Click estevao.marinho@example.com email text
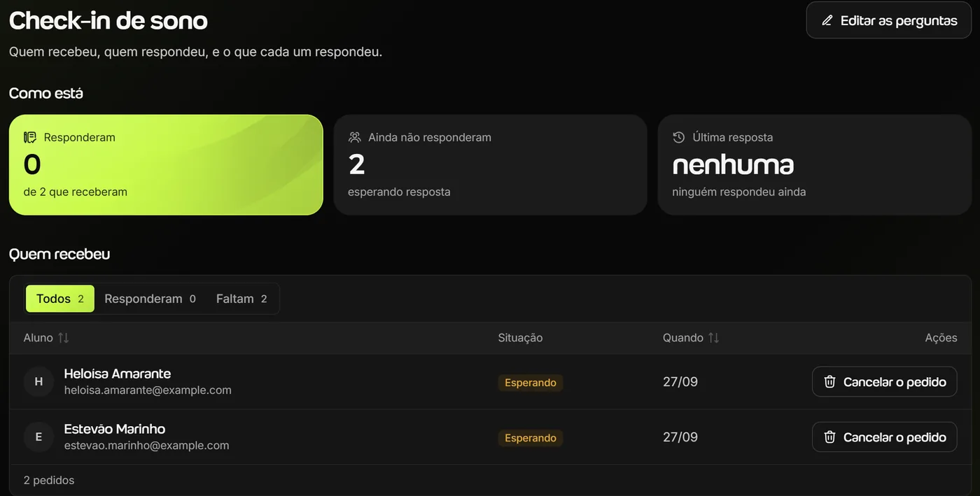The height and width of the screenshot is (496, 980). coord(146,446)
